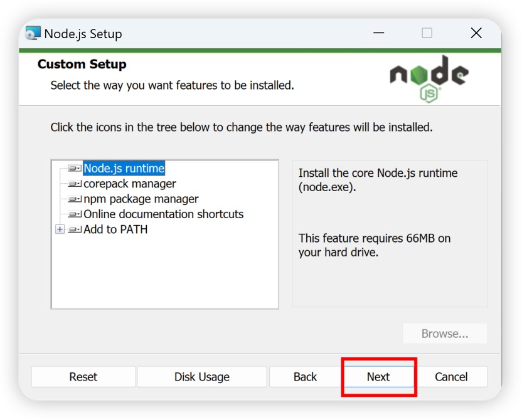522x420 pixels.
Task: Proceed with the Next button
Action: tap(378, 377)
